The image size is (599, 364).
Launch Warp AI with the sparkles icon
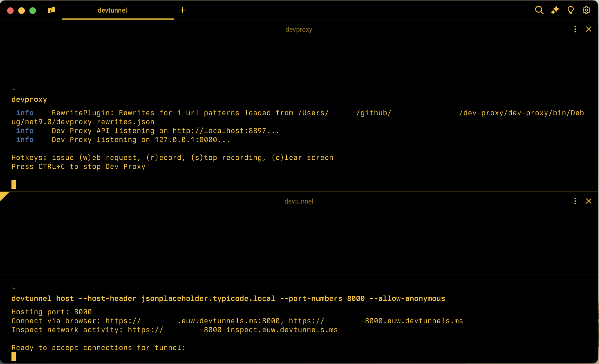[555, 10]
